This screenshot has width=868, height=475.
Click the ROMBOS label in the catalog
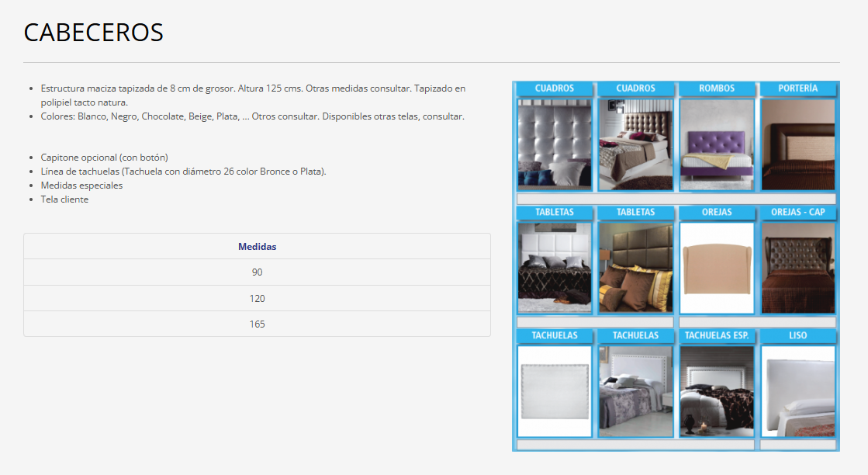[x=717, y=88]
